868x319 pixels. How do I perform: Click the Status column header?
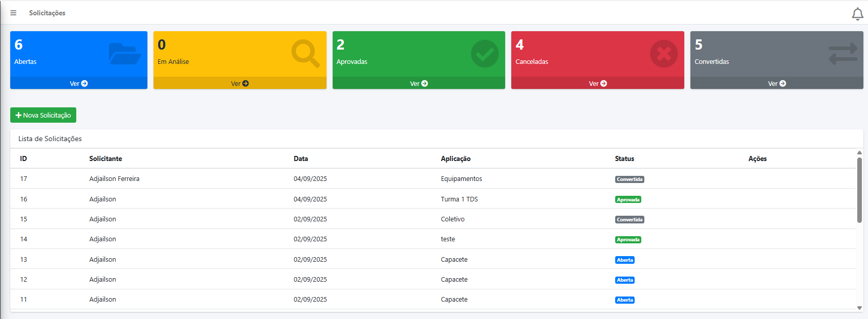point(624,158)
